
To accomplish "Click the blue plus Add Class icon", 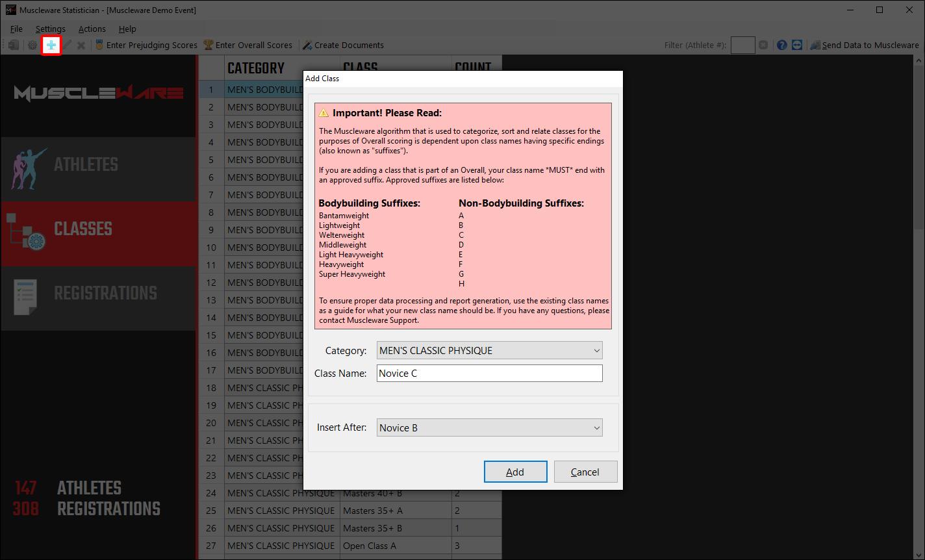I will [x=51, y=45].
